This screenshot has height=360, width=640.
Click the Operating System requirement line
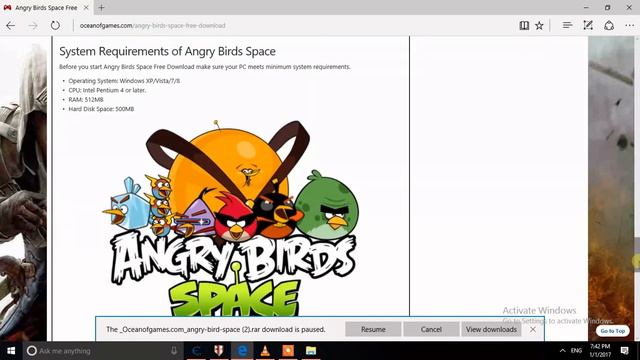coord(124,81)
